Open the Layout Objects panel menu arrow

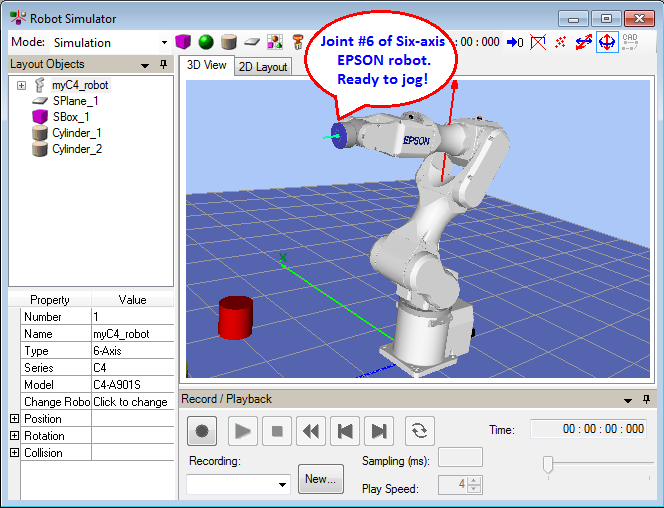click(x=145, y=65)
